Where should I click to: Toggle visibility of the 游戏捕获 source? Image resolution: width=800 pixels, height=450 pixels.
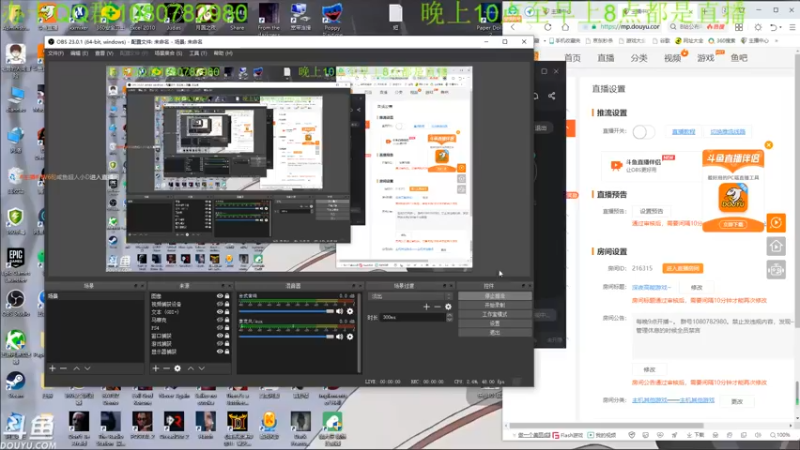(220, 343)
